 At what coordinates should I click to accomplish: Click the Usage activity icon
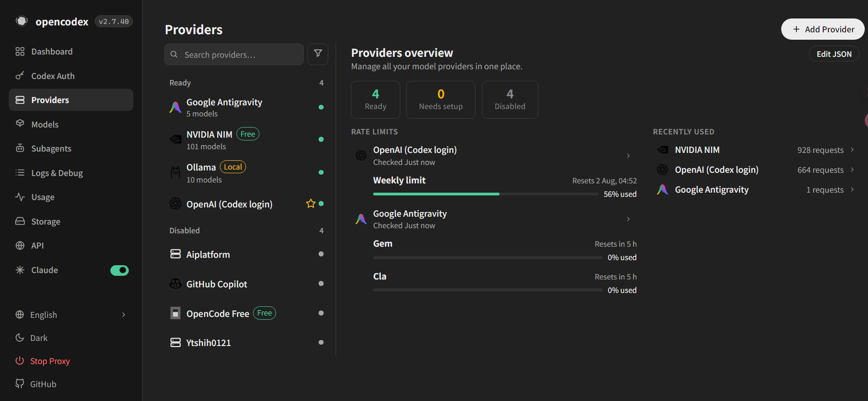pyautogui.click(x=20, y=197)
